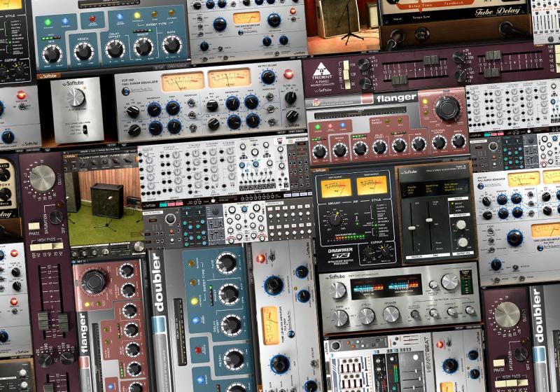Image resolution: width=560 pixels, height=392 pixels.
Task: Click the Softube logo on the silver hi-fi amplifier
Action: (x=335, y=276)
